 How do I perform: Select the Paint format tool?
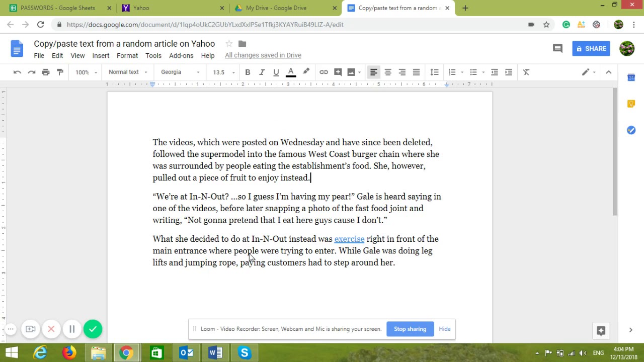[x=60, y=72]
